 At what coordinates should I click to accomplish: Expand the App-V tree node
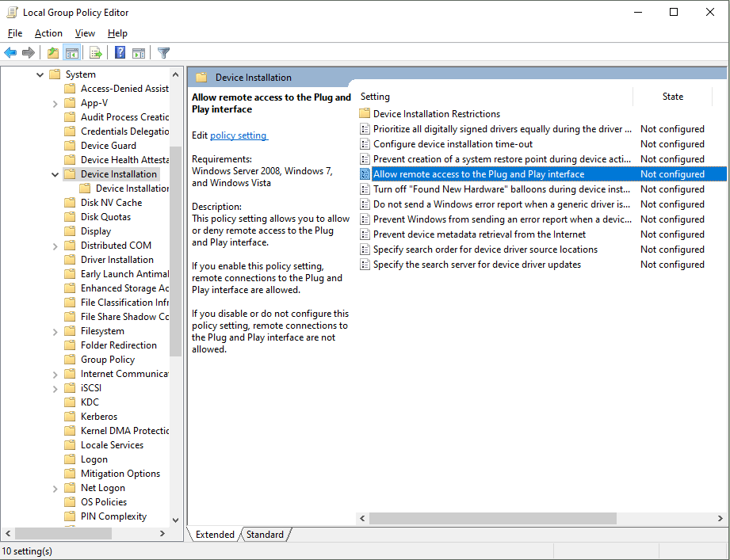click(x=55, y=103)
